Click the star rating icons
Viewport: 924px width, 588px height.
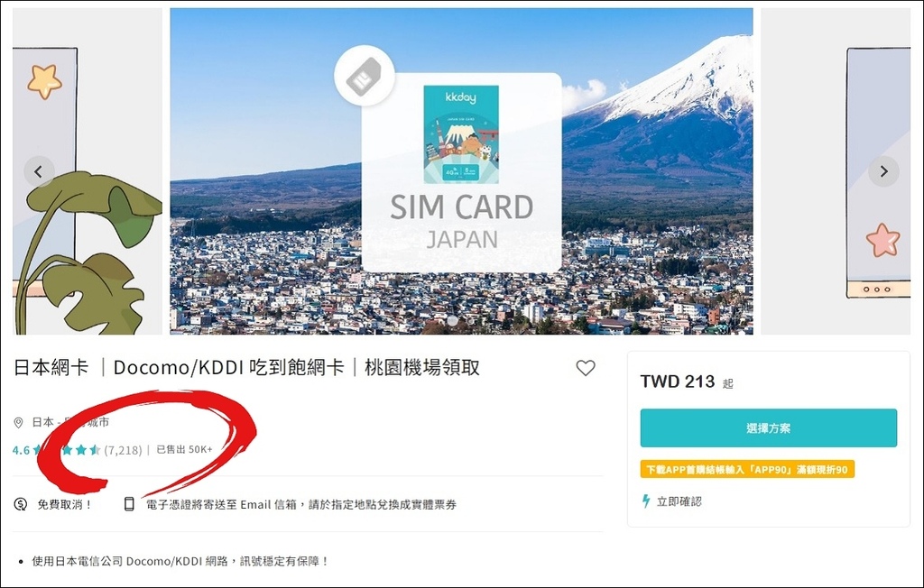pyautogui.click(x=67, y=450)
